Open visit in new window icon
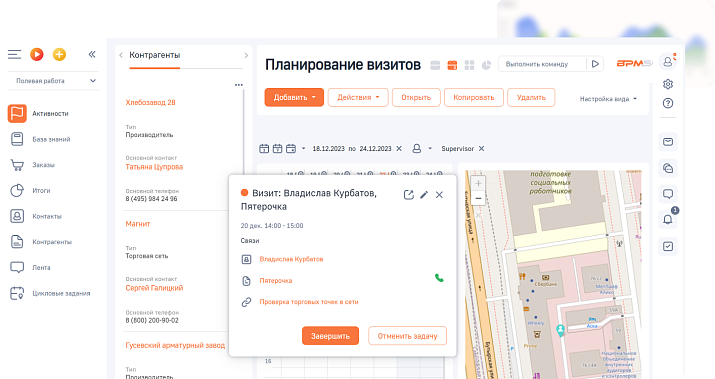Image resolution: width=715 pixels, height=379 pixels. pyautogui.click(x=409, y=195)
